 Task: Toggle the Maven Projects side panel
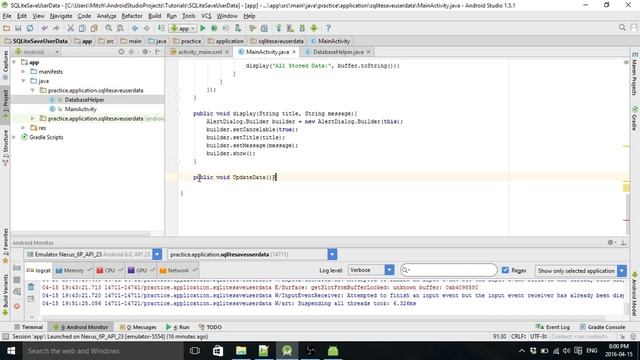(x=635, y=75)
